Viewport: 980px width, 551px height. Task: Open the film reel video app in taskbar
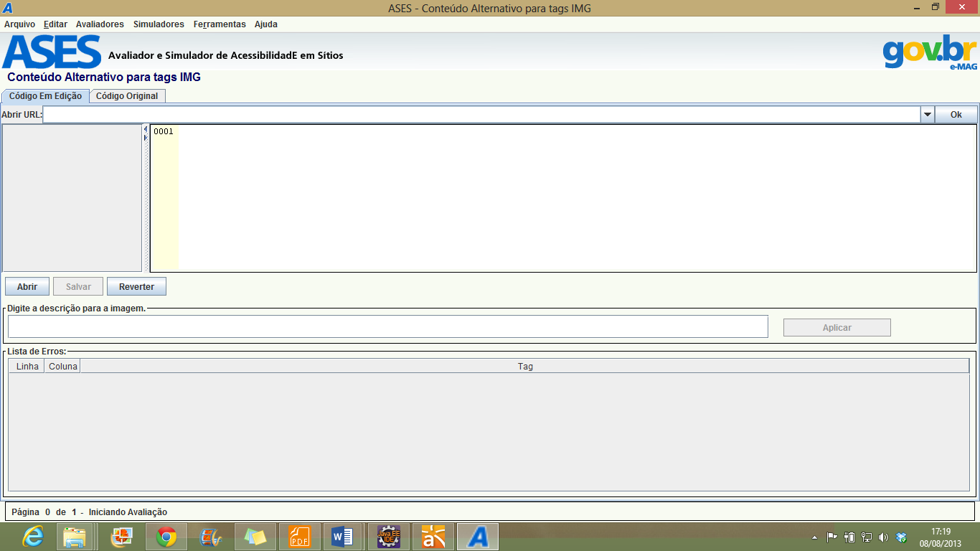211,537
